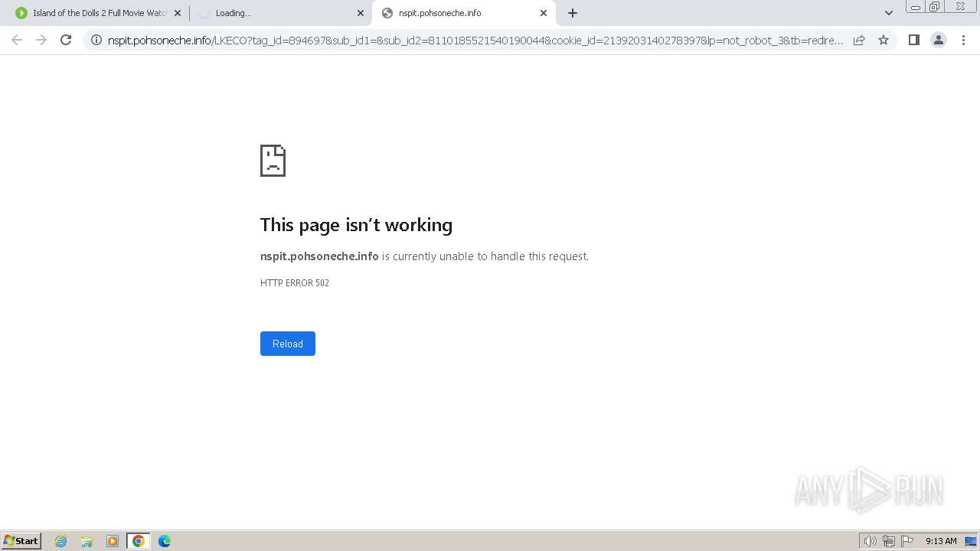Open network status tray icon

(889, 541)
